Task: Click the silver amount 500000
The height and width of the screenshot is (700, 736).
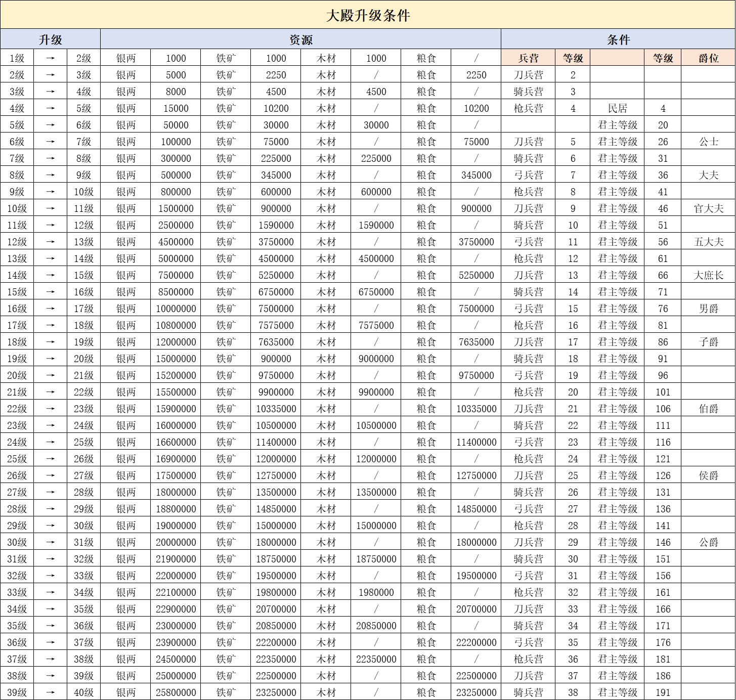Action: pyautogui.click(x=176, y=175)
